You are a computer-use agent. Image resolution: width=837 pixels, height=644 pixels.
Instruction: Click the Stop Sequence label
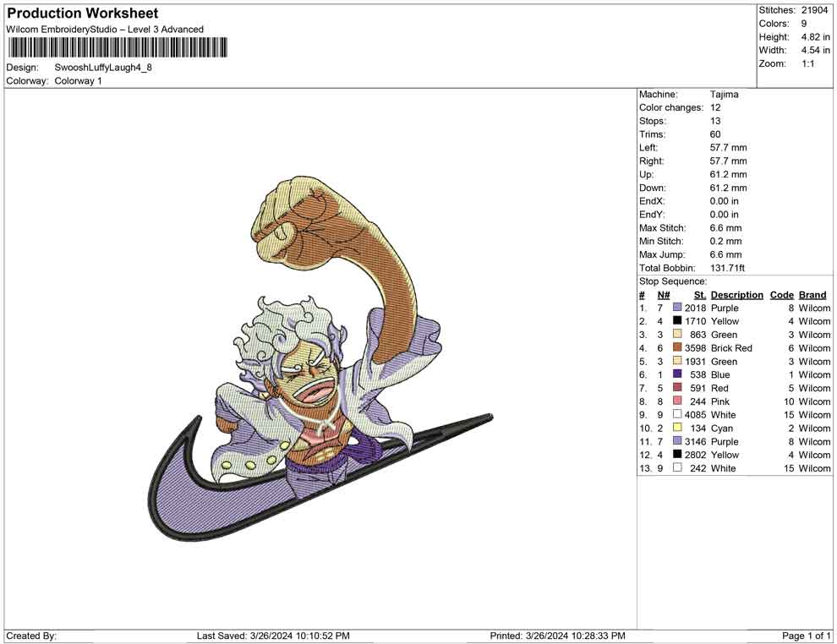point(673,281)
